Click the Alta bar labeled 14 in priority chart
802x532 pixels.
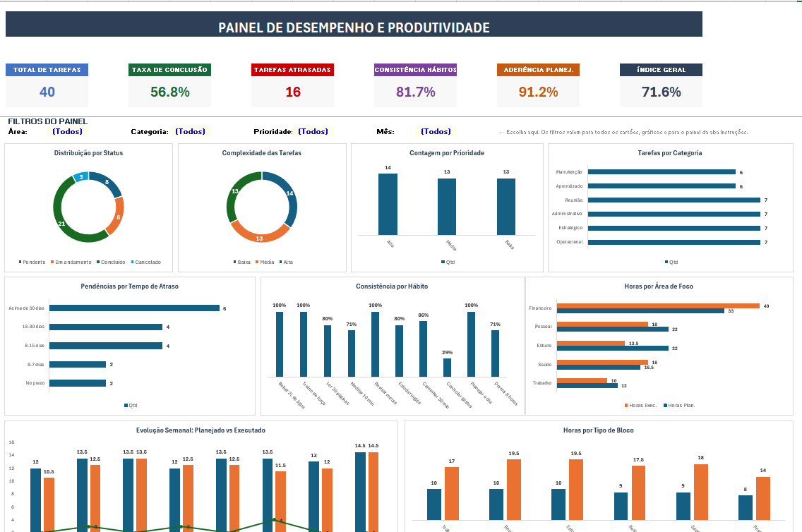[388, 205]
